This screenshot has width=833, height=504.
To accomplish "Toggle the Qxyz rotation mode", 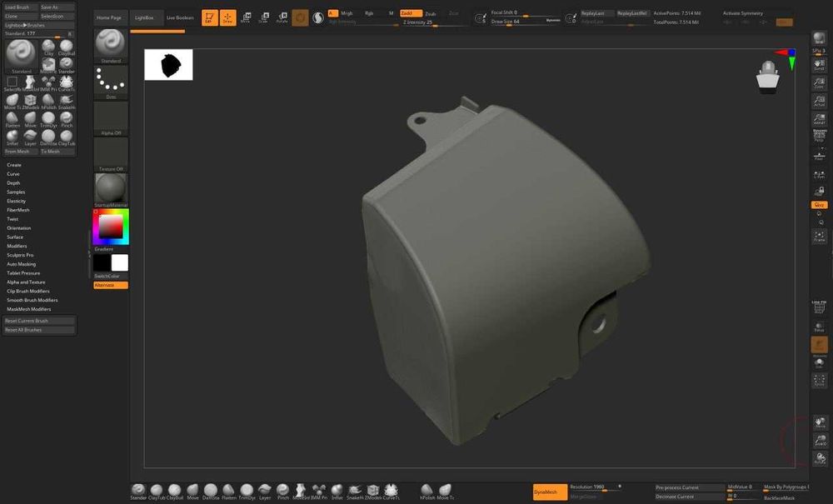I will click(x=819, y=205).
